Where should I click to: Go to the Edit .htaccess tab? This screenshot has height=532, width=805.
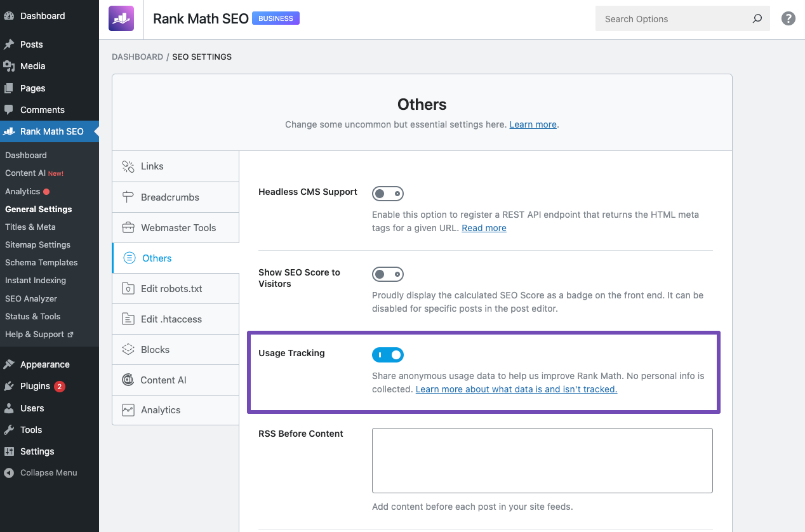tap(176, 319)
